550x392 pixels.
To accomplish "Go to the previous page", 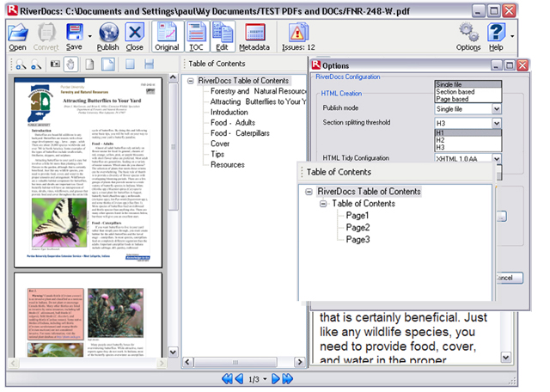I will [240, 379].
